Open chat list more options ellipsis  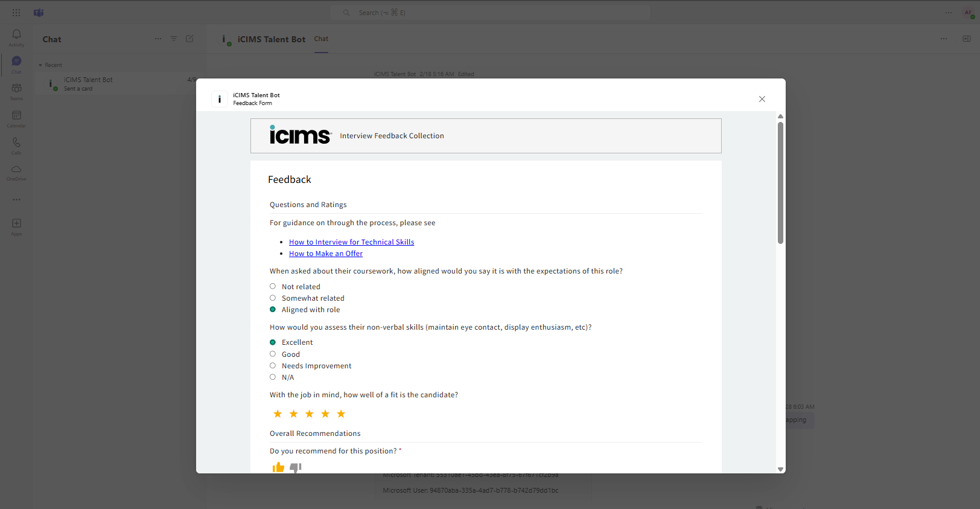coord(158,39)
